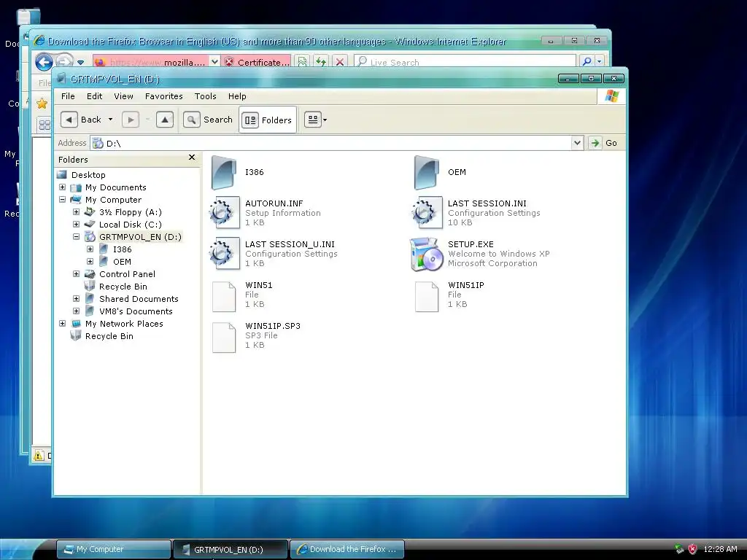Image resolution: width=747 pixels, height=560 pixels.
Task: Click the Search toolbar button
Action: pyautogui.click(x=209, y=120)
